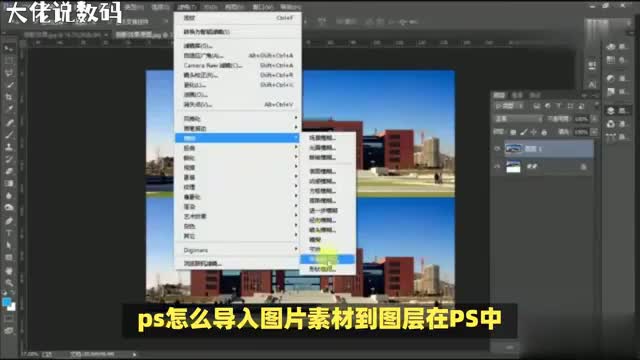Select the Magic Wand tool
This screenshot has width=640, height=360.
9,85
